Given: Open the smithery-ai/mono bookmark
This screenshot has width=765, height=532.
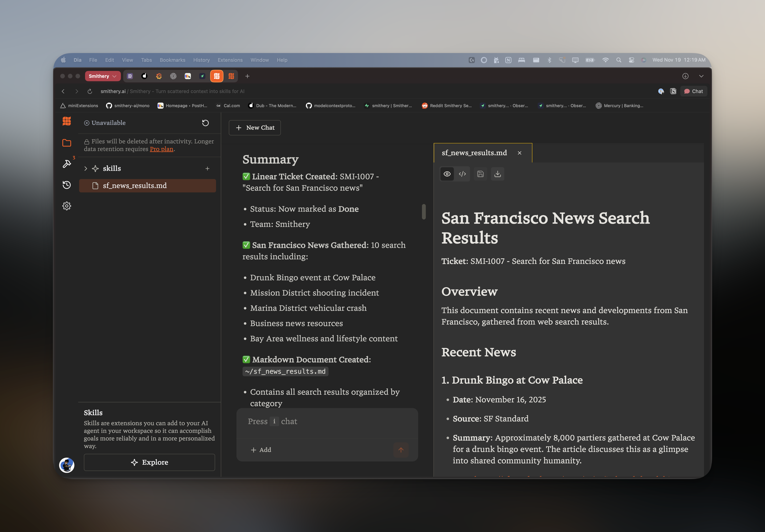Looking at the screenshot, I should coord(128,106).
